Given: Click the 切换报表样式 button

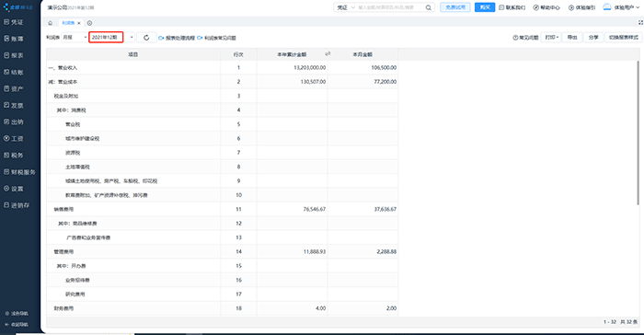Looking at the screenshot, I should pyautogui.click(x=623, y=38).
